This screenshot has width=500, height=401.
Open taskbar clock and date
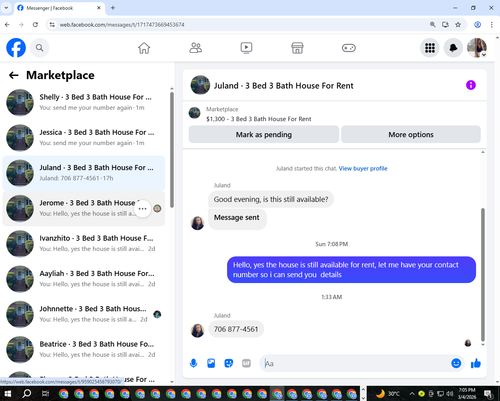pyautogui.click(x=467, y=394)
